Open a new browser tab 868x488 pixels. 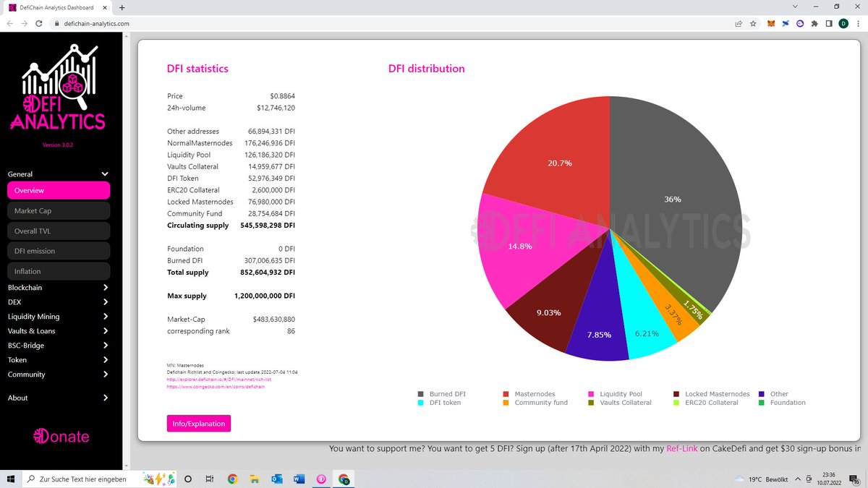click(122, 7)
